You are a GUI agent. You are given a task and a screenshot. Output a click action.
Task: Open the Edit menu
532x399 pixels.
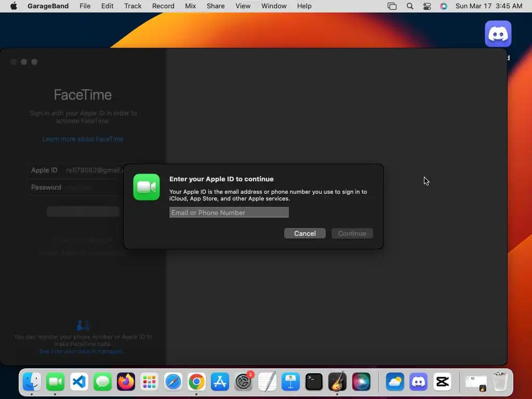tap(107, 6)
